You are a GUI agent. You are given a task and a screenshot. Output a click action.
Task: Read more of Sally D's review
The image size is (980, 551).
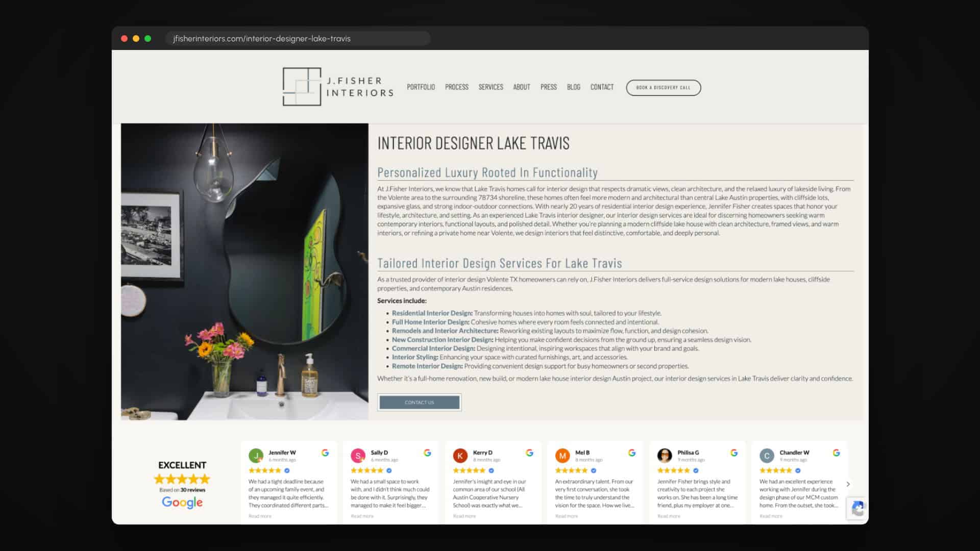(x=362, y=516)
